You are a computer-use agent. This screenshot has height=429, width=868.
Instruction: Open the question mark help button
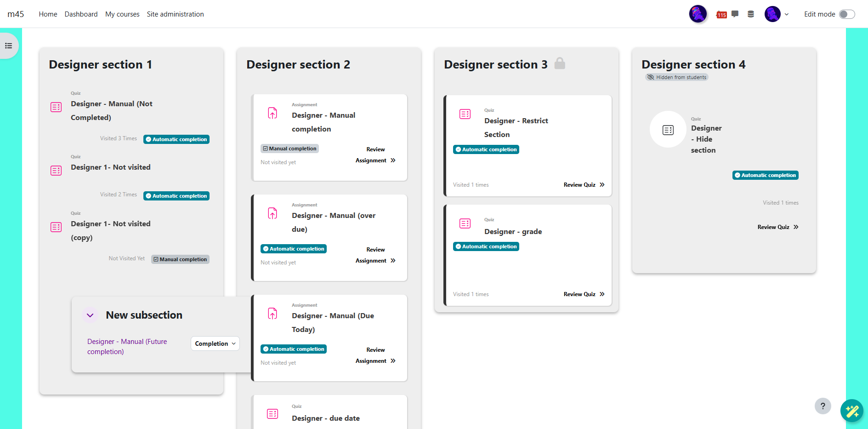pos(823,406)
